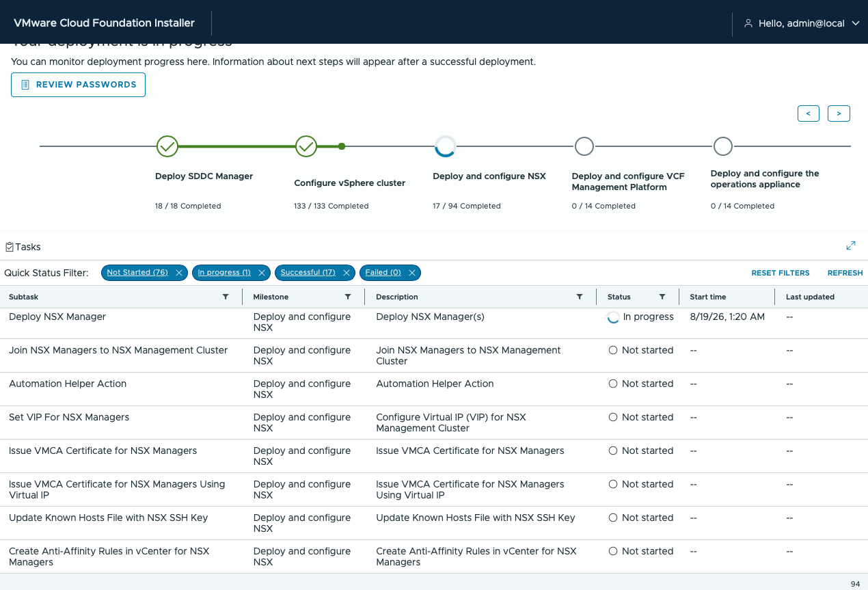868x590 pixels.
Task: Click Reset Filters
Action: (781, 273)
